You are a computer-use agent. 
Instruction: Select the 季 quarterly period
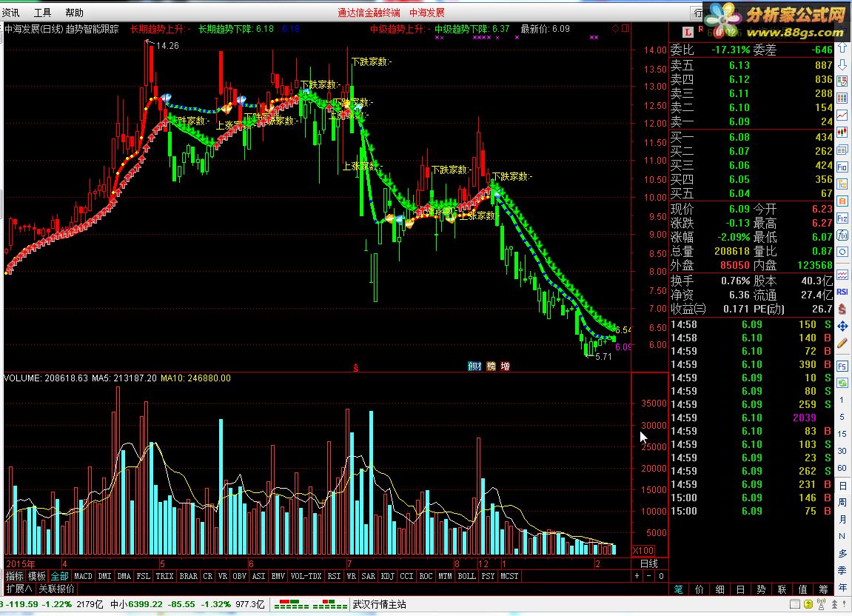(842, 570)
